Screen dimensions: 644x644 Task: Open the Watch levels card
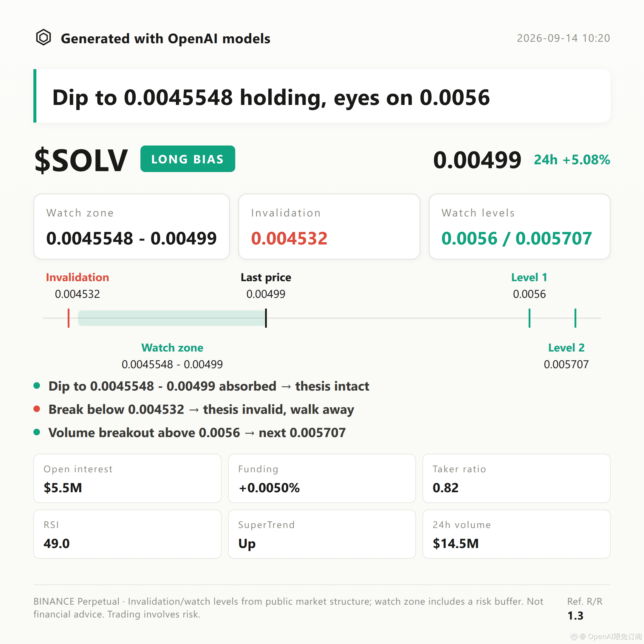[520, 227]
